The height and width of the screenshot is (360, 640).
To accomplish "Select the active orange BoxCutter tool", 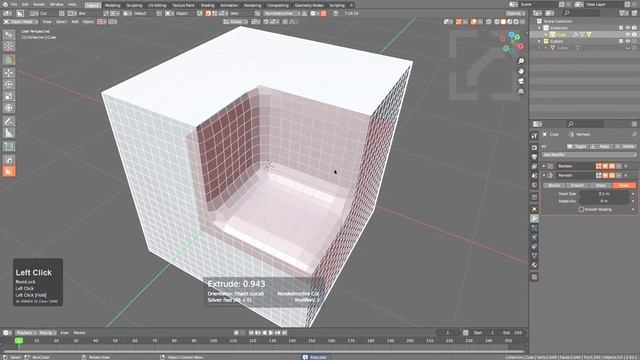I will (x=9, y=171).
